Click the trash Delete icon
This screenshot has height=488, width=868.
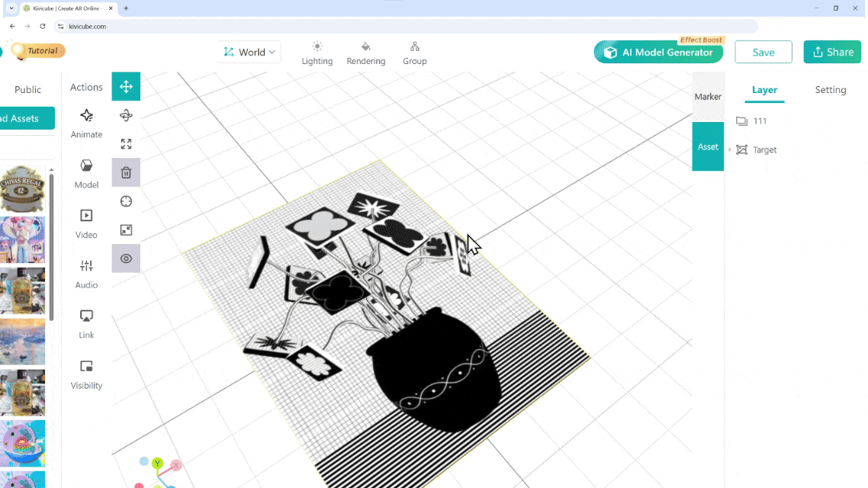pos(126,172)
